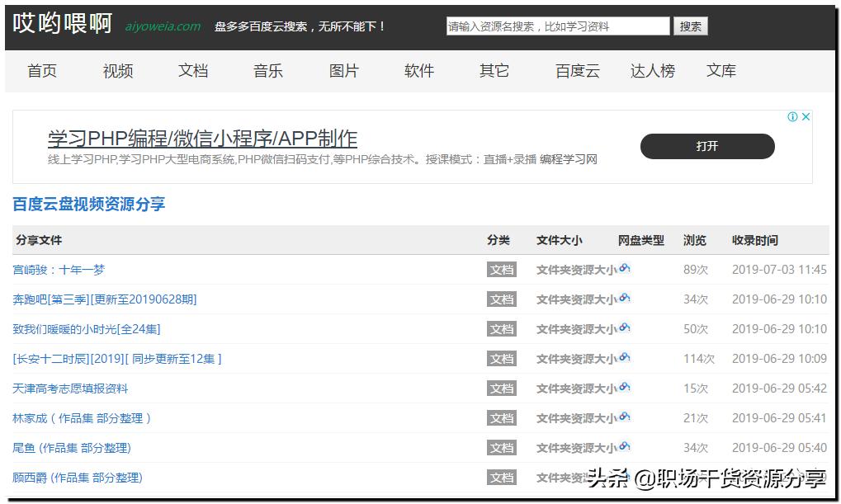Dismiss the advertisement via its X icon
This screenshot has height=504, width=841.
[x=806, y=116]
